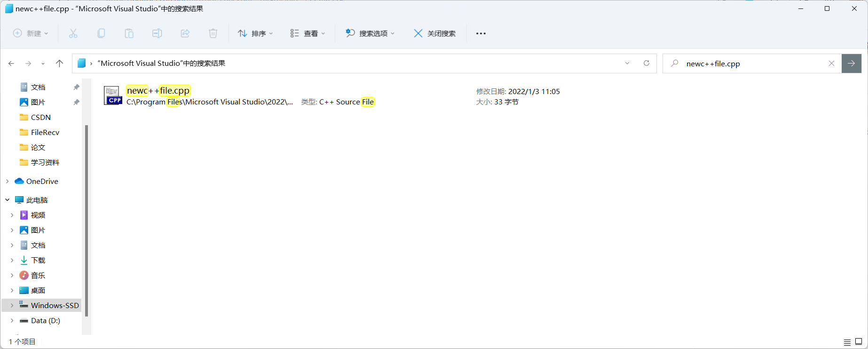Image resolution: width=868 pixels, height=349 pixels.
Task: Open pinned 图片 in quick access
Action: coord(38,102)
